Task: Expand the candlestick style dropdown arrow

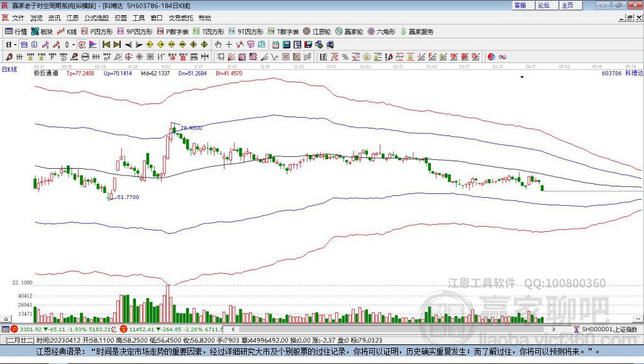Action: click(73, 45)
